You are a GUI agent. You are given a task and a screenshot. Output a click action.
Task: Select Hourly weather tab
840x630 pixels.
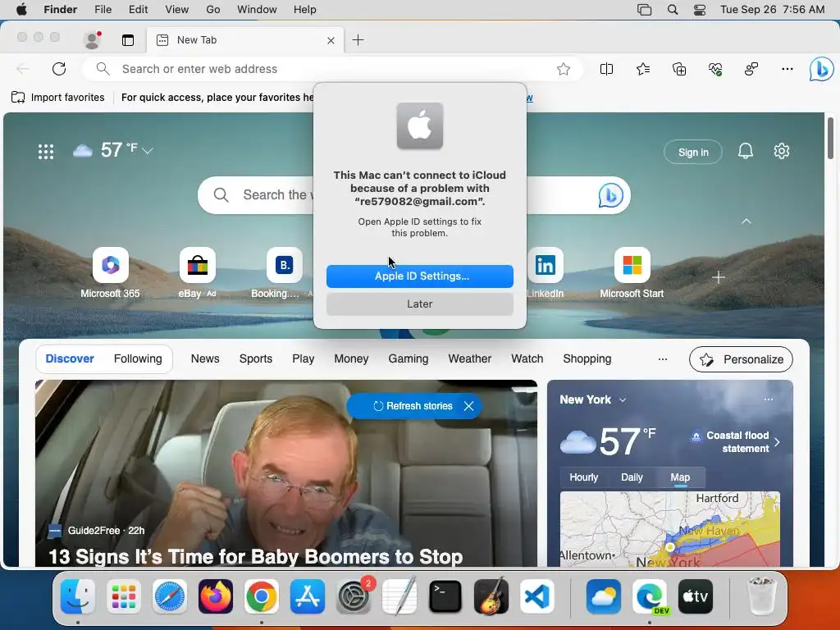click(583, 477)
